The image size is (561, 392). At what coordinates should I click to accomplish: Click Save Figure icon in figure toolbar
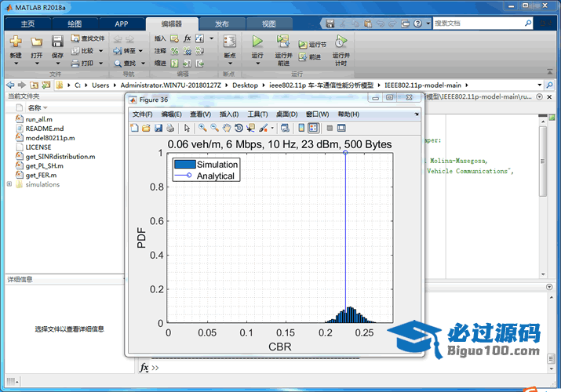158,128
